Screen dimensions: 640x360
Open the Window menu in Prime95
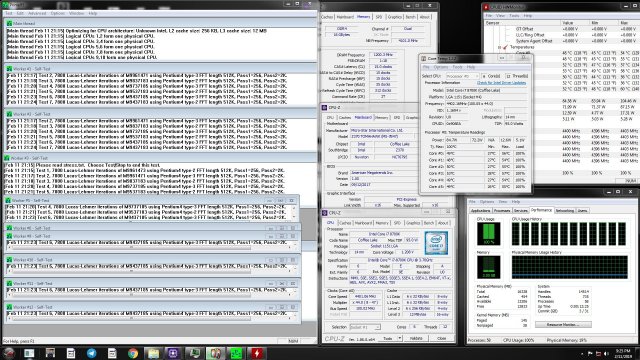pos(76,13)
